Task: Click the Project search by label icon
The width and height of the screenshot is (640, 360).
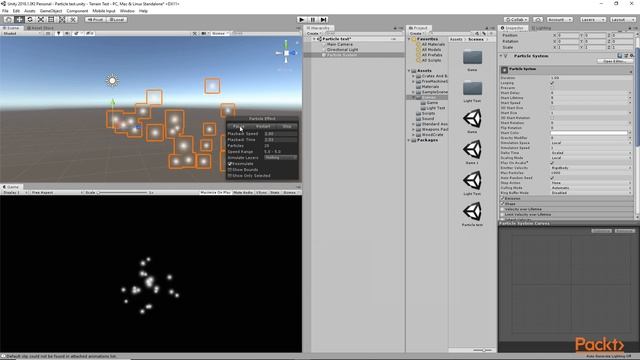Action: coord(484,33)
